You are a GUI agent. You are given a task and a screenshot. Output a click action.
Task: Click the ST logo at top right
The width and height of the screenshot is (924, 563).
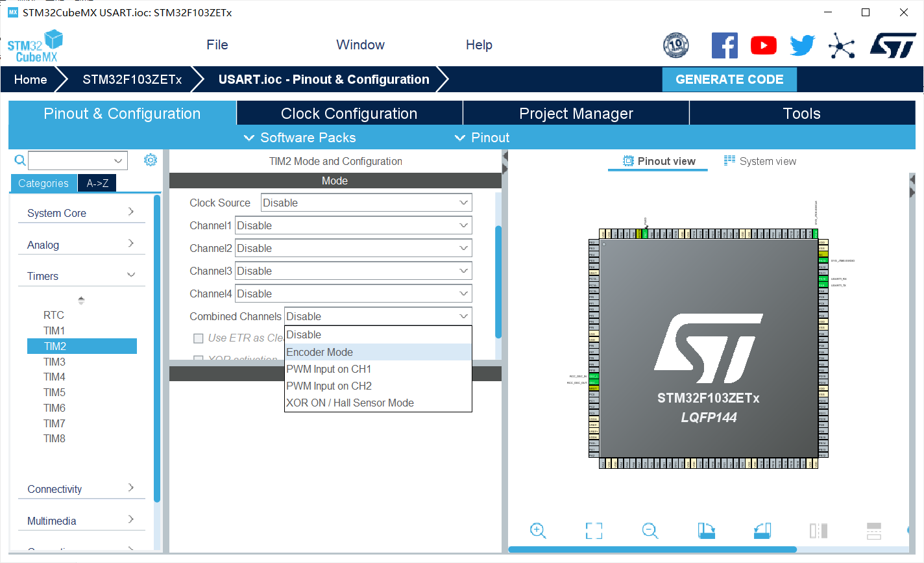893,45
